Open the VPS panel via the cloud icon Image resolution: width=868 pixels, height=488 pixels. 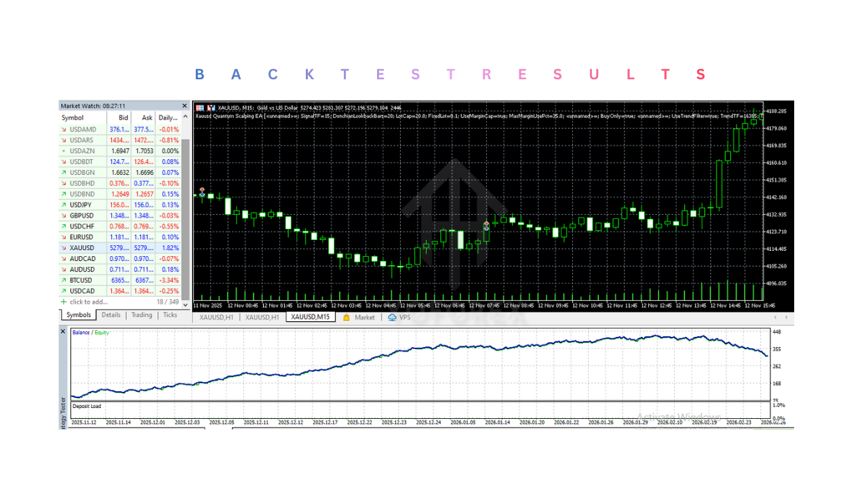pos(393,317)
